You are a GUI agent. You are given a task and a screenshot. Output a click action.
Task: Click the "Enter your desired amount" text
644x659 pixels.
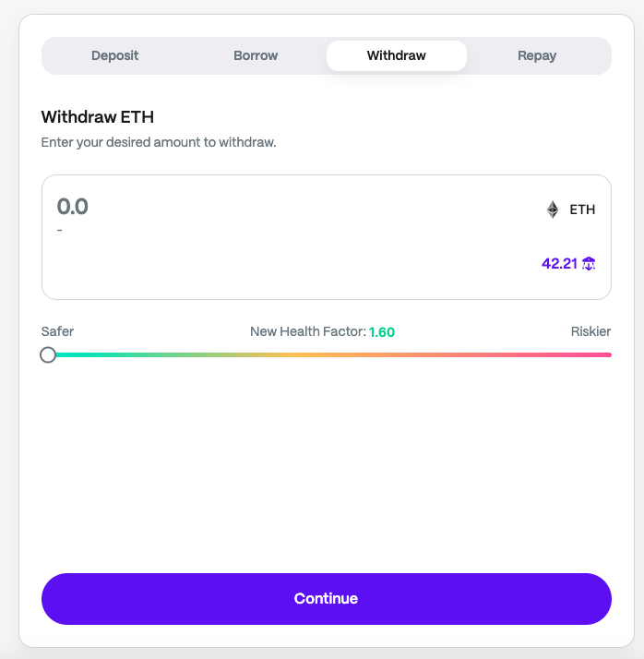point(159,143)
